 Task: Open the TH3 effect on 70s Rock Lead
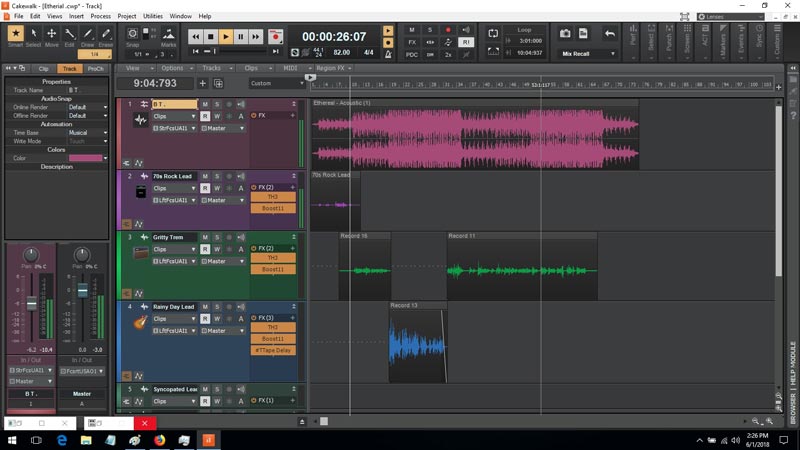(x=273, y=197)
